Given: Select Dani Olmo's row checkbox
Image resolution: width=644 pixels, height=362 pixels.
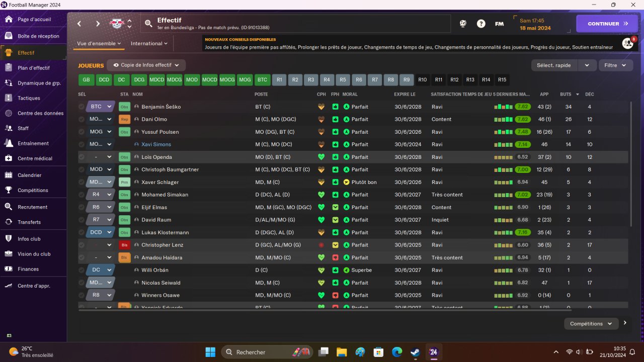Looking at the screenshot, I should tap(82, 119).
